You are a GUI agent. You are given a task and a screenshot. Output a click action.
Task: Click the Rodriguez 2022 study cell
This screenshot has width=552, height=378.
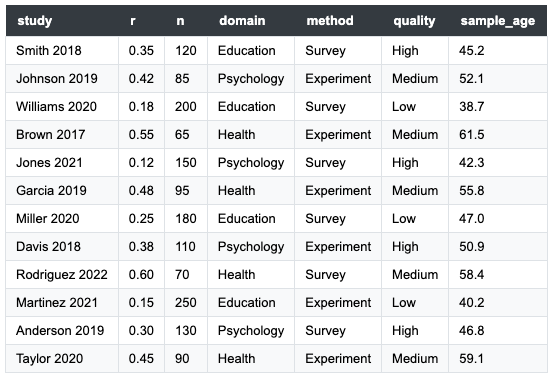(x=62, y=274)
